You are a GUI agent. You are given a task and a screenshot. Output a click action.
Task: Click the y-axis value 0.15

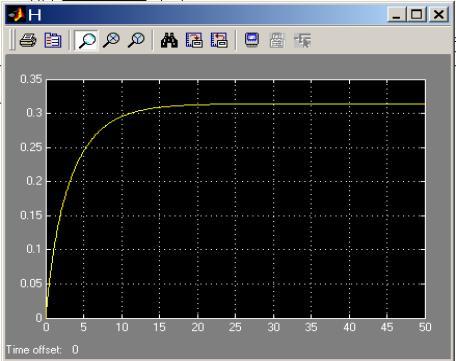tap(31, 215)
